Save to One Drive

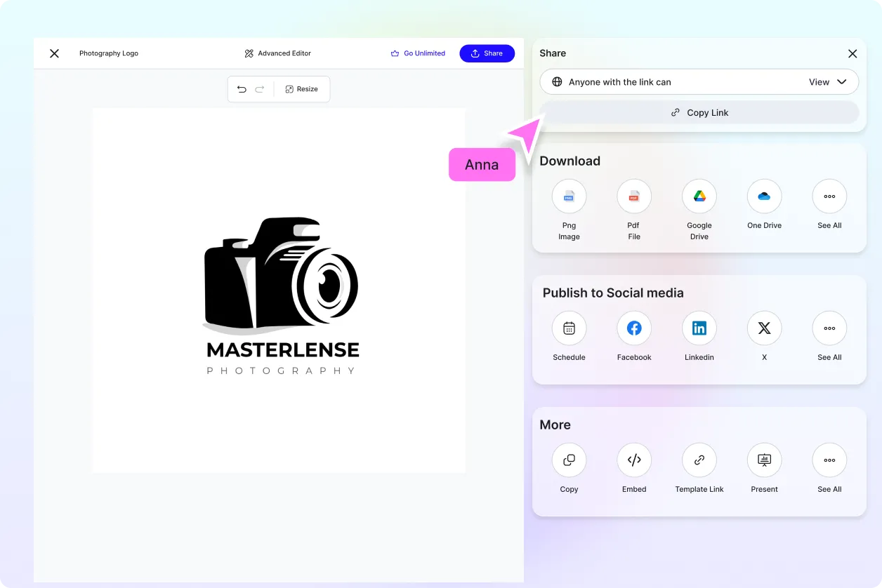click(764, 196)
